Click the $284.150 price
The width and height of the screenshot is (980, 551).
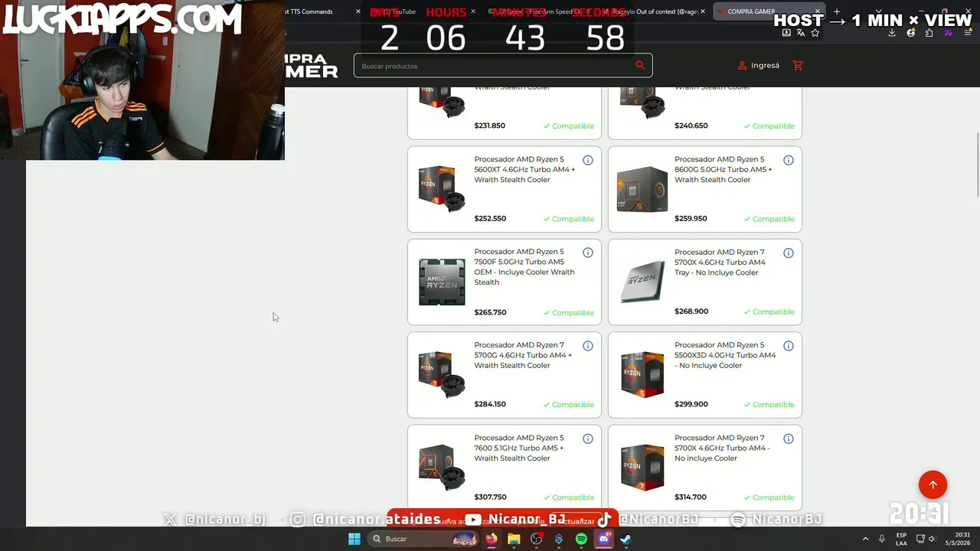point(490,404)
